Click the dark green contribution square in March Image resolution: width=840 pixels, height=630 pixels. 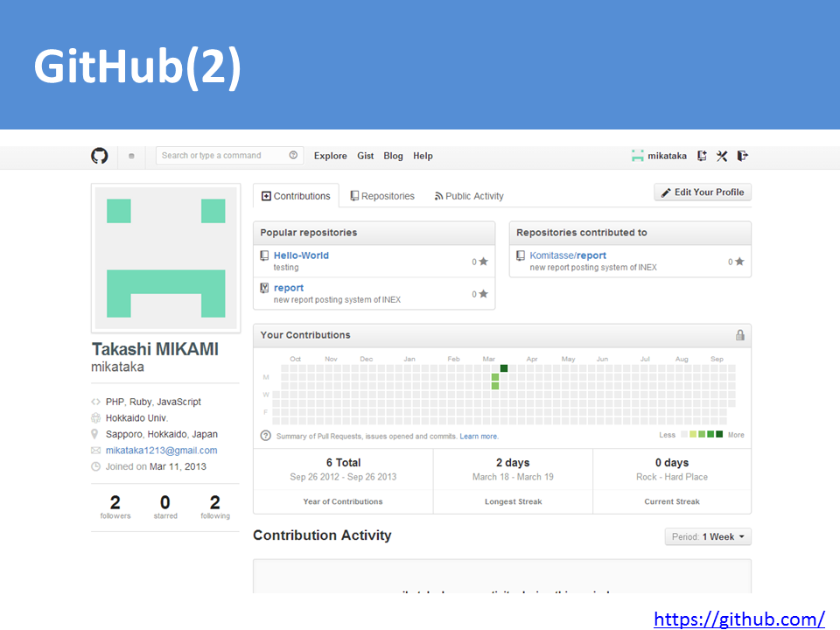(x=504, y=368)
